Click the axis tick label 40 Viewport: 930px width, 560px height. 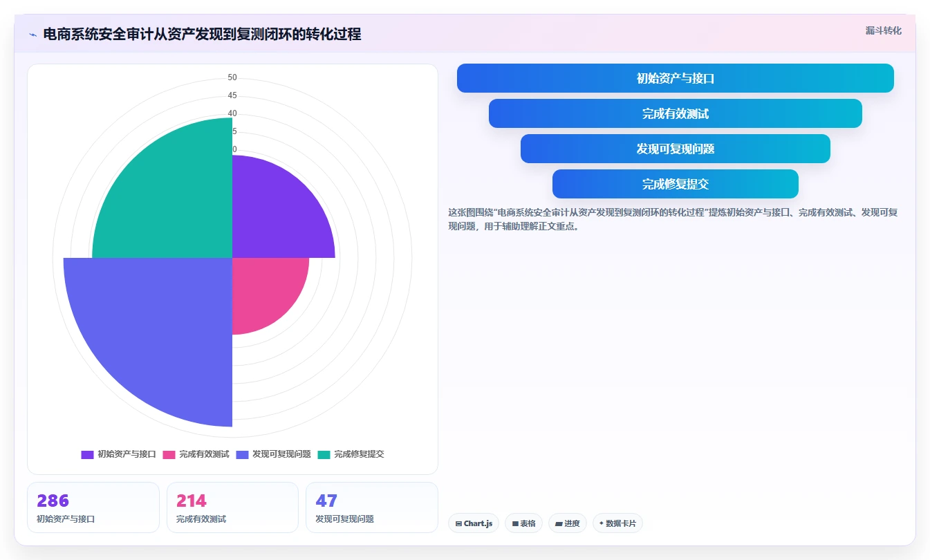coord(232,113)
